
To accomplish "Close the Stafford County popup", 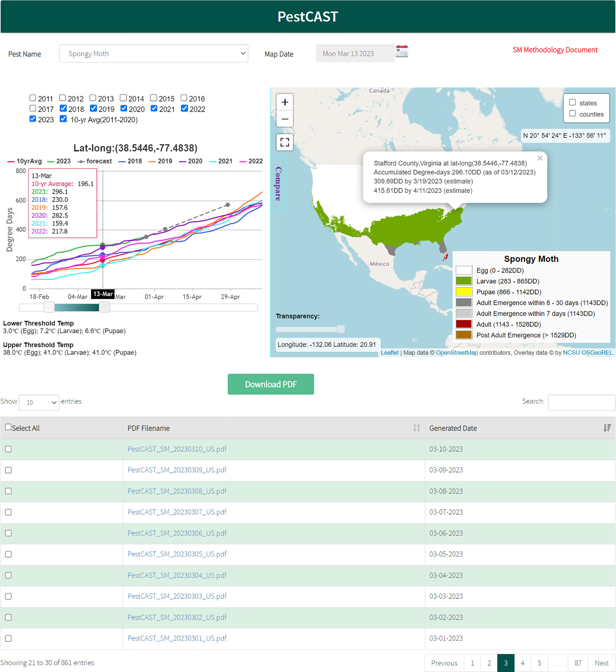I will (540, 158).
